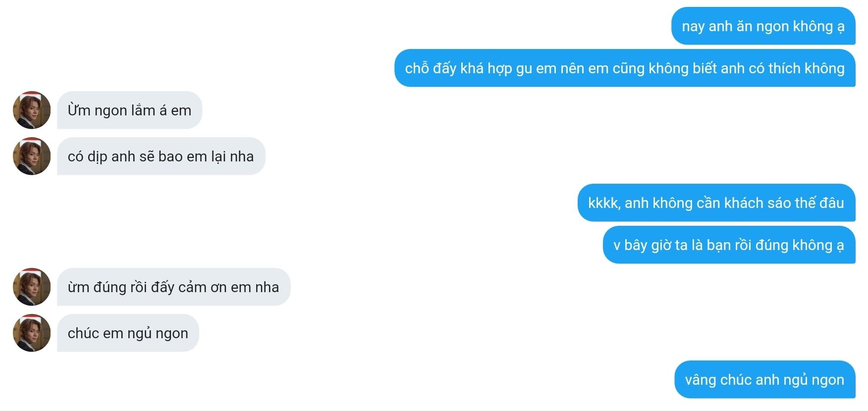Click the "Ừm ngon lắm á em" bubble
Image resolution: width=868 pixels, height=411 pixels.
point(129,110)
